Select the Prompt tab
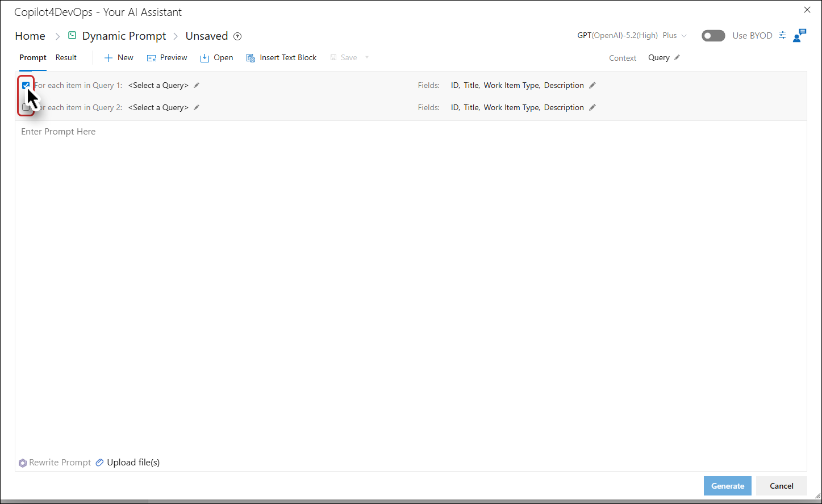The image size is (822, 504). [33, 57]
